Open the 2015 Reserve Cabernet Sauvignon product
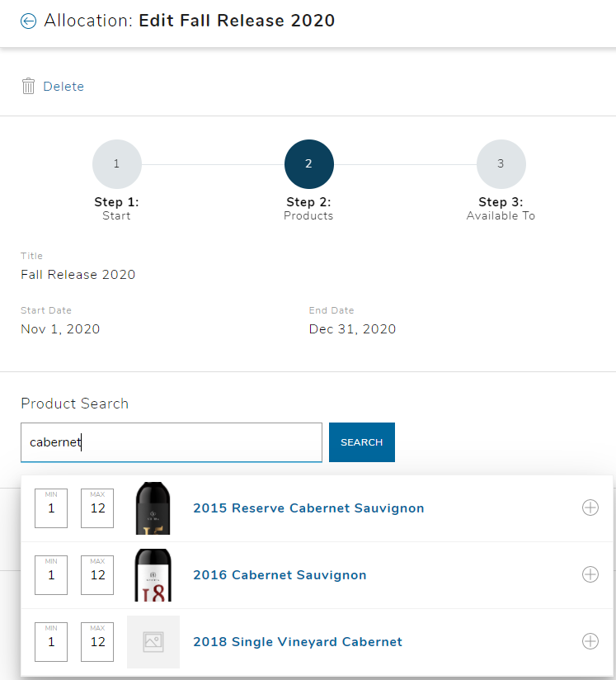Image resolution: width=616 pixels, height=680 pixels. click(x=308, y=508)
